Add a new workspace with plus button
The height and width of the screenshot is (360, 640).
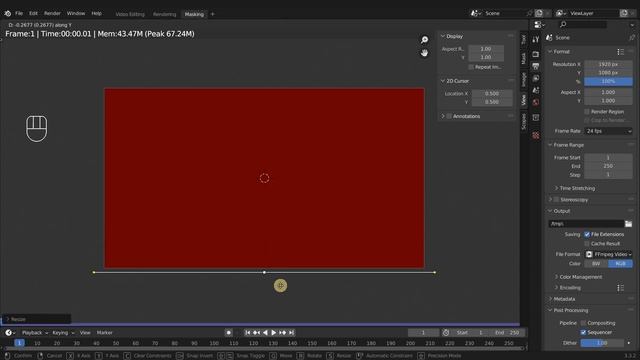tap(212, 14)
